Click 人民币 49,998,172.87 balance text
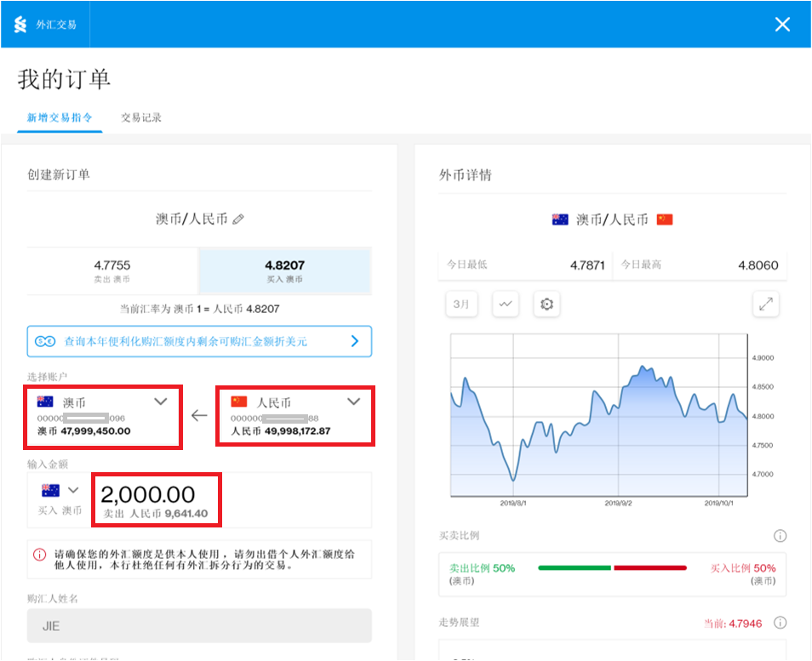This screenshot has width=812, height=661. tap(280, 431)
